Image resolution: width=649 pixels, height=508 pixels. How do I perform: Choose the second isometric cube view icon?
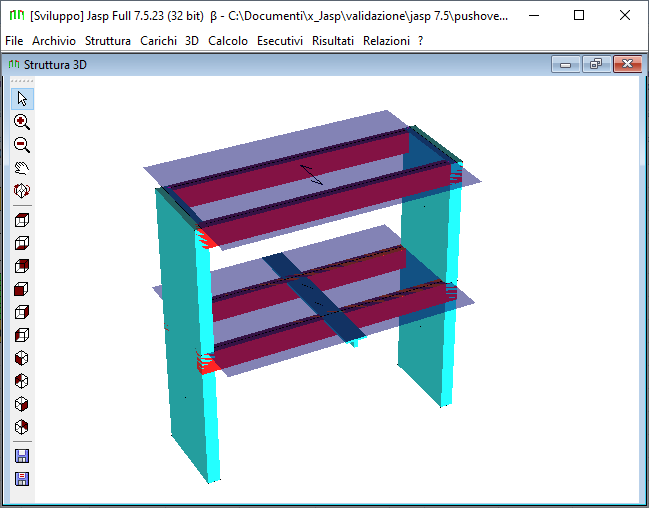pos(22,381)
